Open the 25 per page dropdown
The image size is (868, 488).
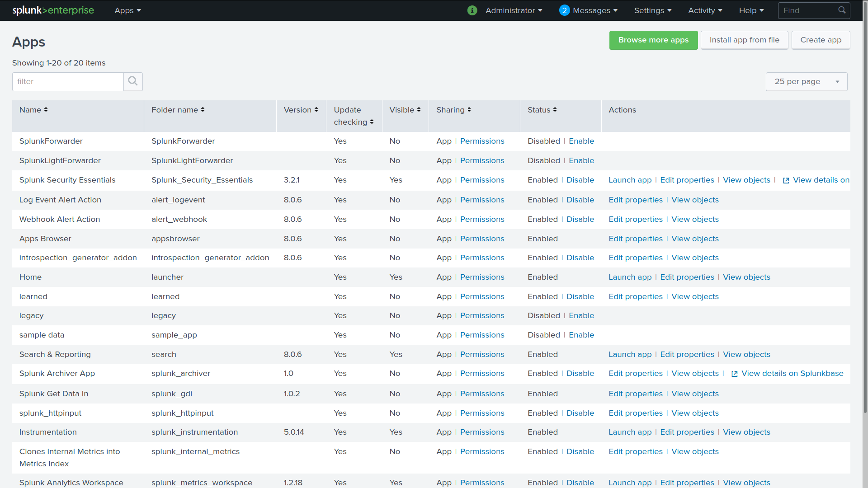[x=806, y=81]
